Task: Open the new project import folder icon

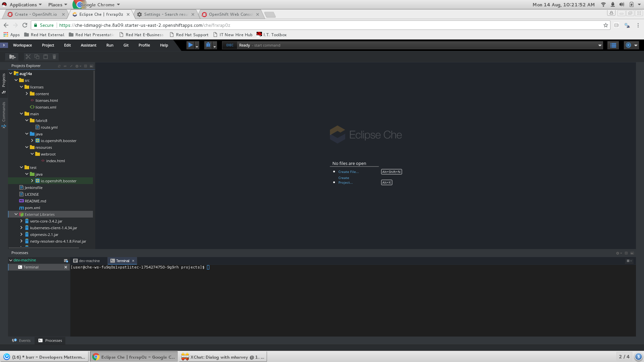Action: tap(12, 57)
